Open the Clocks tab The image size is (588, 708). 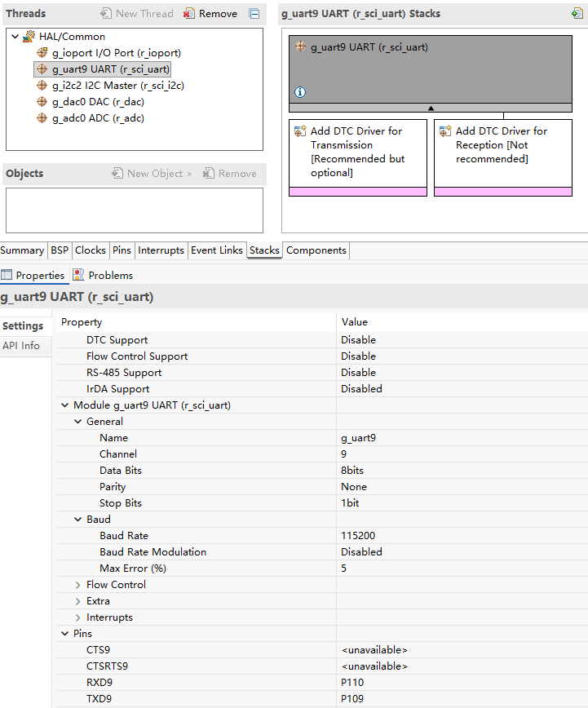point(91,250)
